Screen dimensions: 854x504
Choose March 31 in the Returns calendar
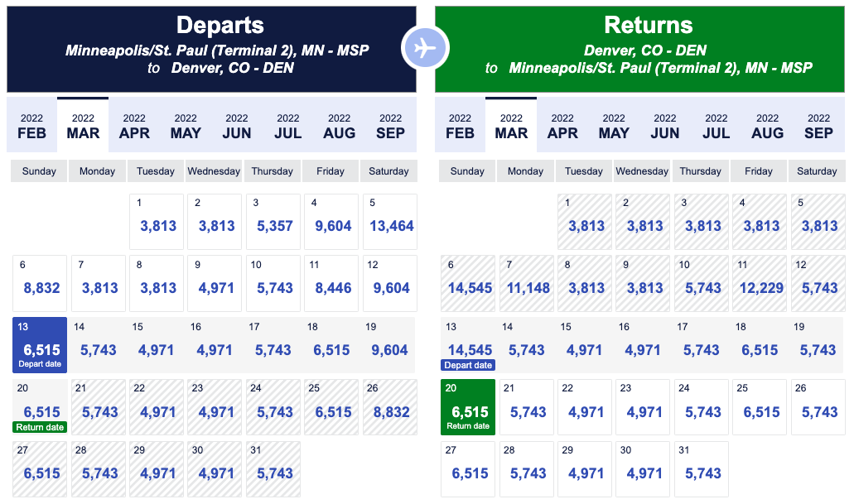(x=701, y=468)
